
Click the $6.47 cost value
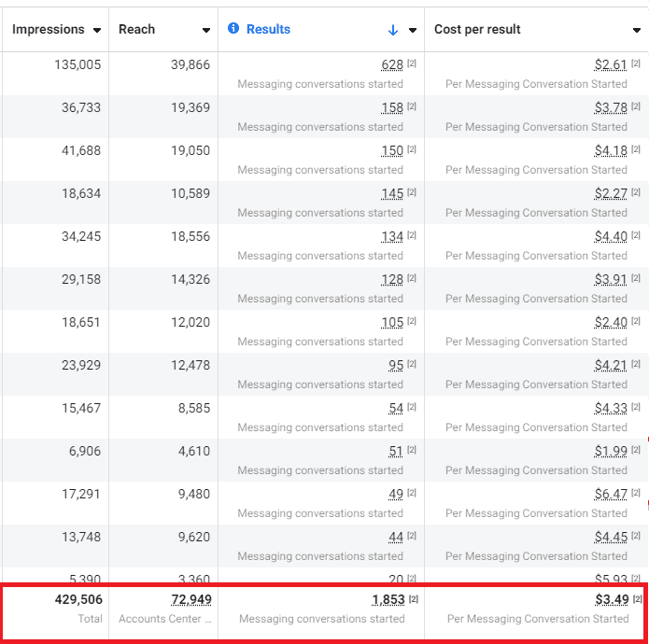(x=611, y=495)
